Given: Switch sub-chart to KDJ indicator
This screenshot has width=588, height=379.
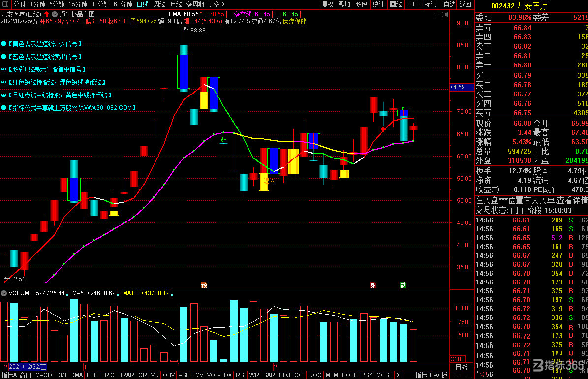Looking at the screenshot, I should (x=284, y=375).
